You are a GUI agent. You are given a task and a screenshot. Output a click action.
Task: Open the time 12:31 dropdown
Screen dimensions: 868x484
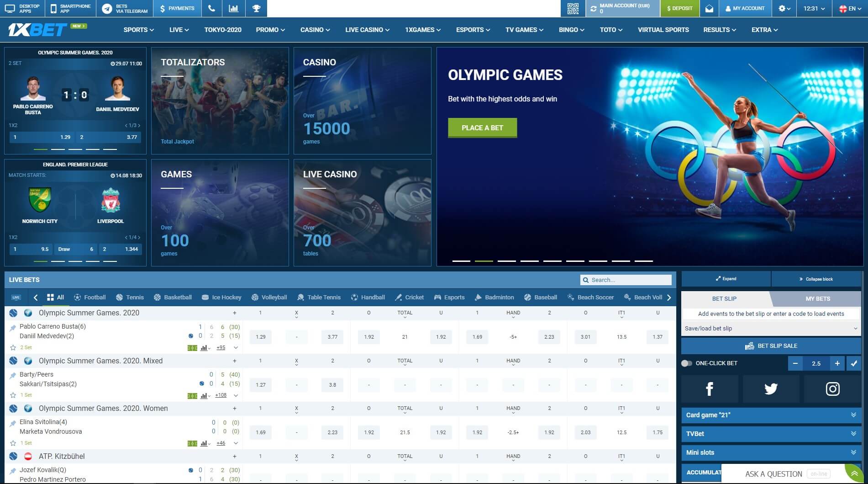tap(814, 8)
